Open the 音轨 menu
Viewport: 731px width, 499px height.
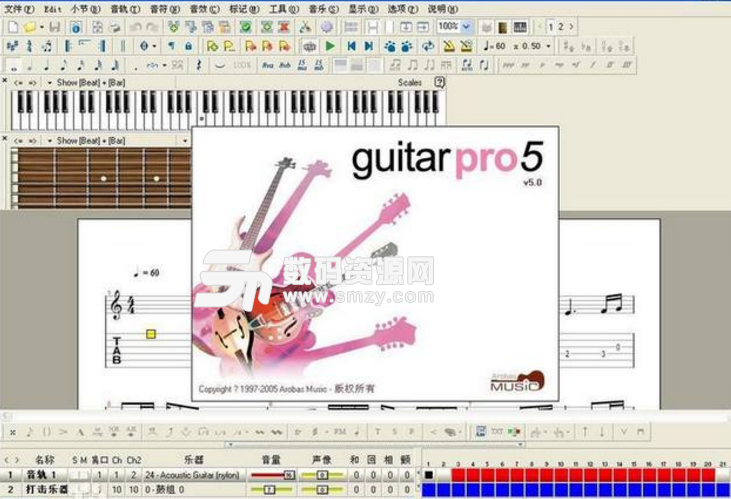pos(125,9)
